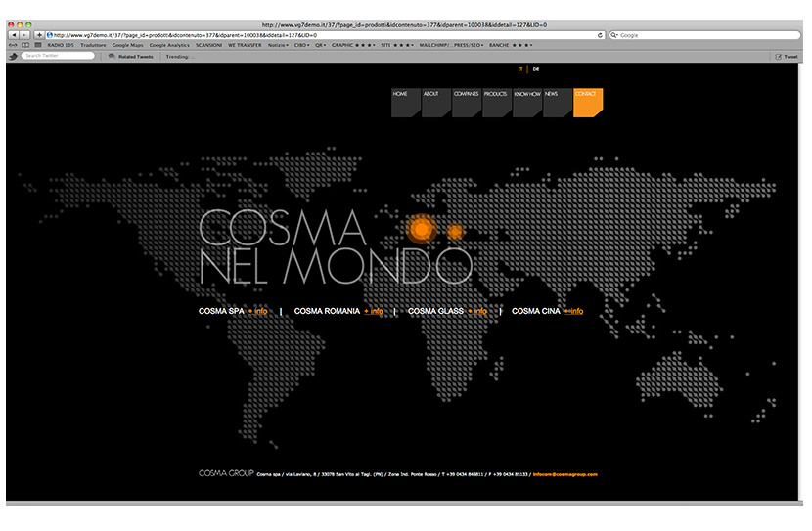
Task: Click the infocom@cosmagroup.com email link
Action: [565, 474]
